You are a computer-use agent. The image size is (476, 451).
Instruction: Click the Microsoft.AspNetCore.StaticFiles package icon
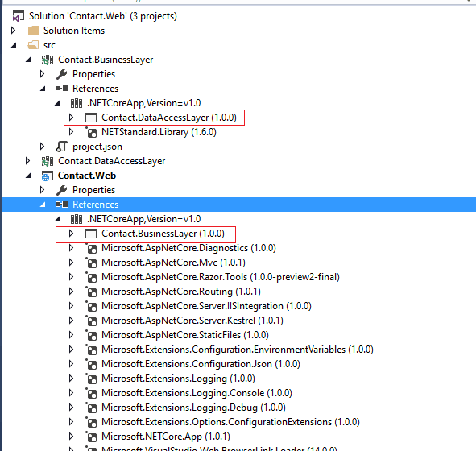click(x=91, y=335)
